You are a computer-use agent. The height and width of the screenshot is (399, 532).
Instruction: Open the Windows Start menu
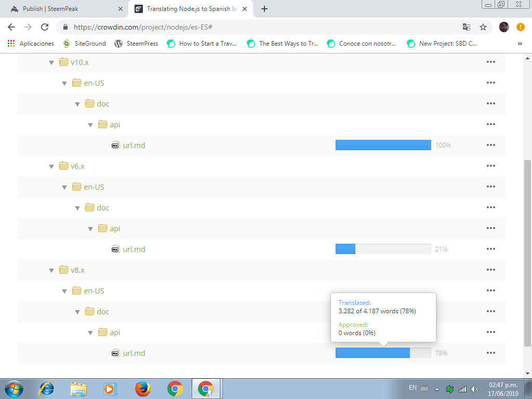15,388
